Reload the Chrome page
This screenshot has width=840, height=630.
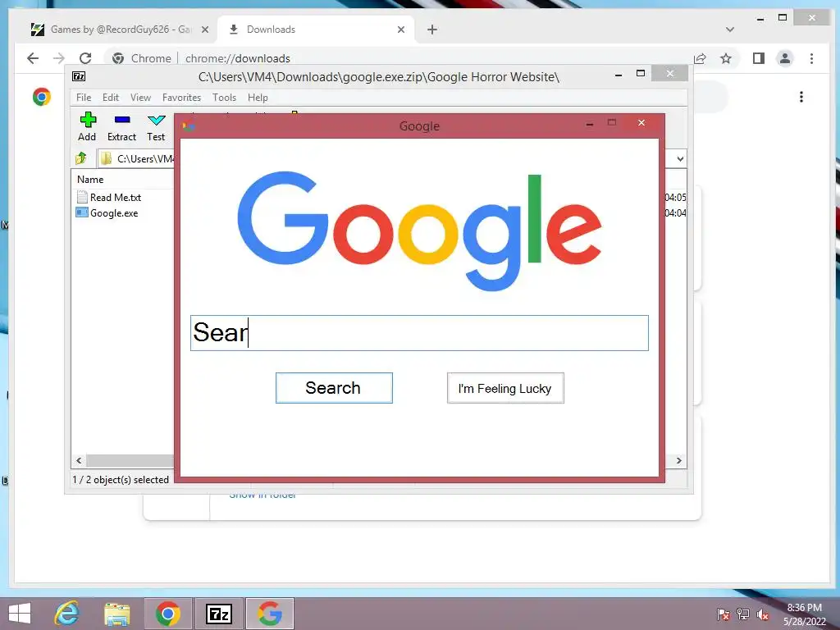85,58
